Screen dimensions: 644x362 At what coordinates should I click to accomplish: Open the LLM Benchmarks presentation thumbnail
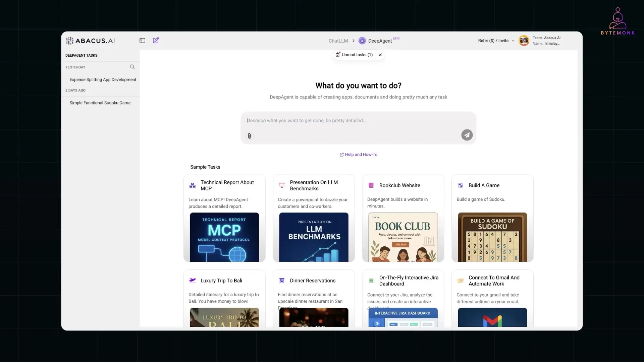[x=314, y=237]
